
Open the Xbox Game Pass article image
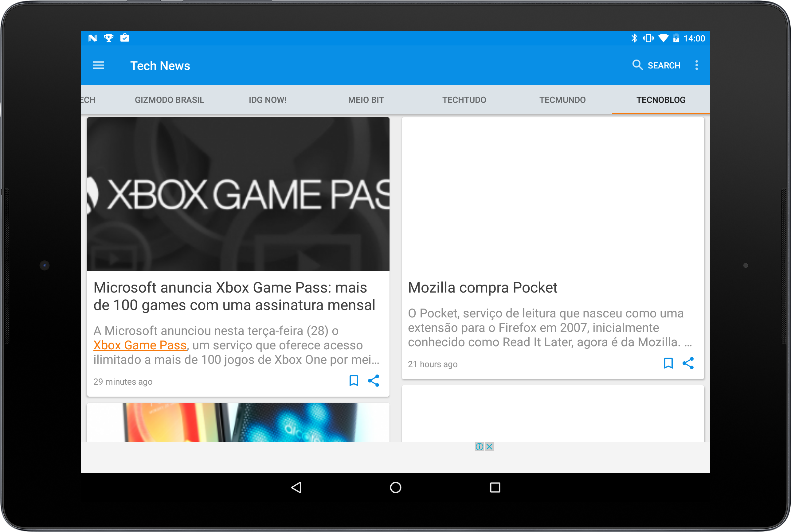pos(238,194)
